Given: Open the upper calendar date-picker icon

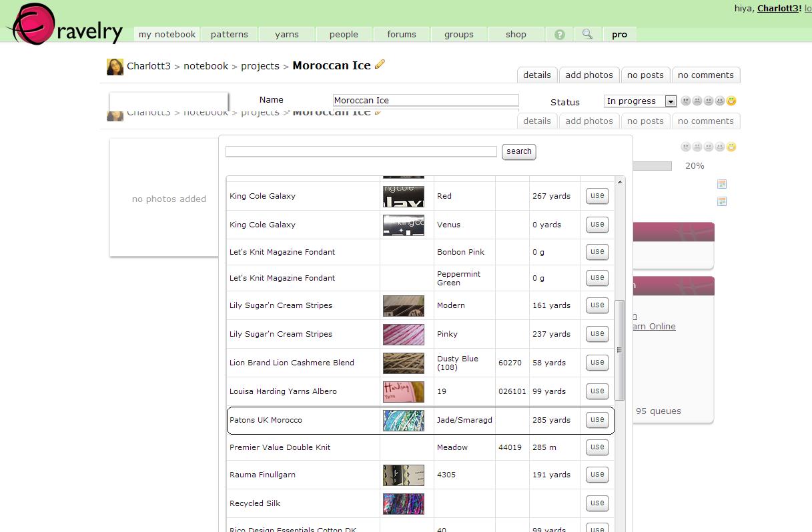Looking at the screenshot, I should click(x=721, y=184).
